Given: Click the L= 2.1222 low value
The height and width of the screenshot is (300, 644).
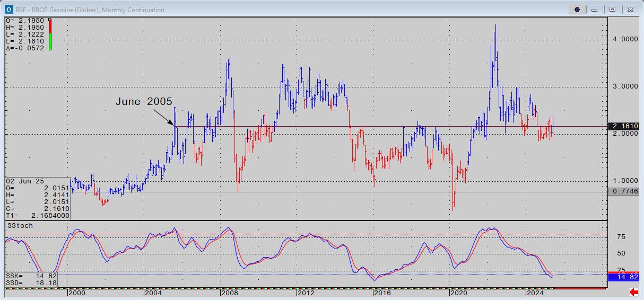Looking at the screenshot, I should coord(25,34).
